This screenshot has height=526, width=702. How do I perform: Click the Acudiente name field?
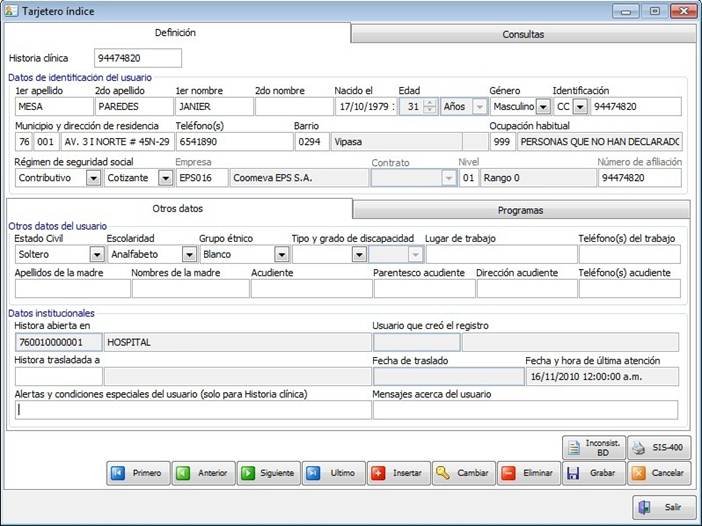tap(312, 289)
